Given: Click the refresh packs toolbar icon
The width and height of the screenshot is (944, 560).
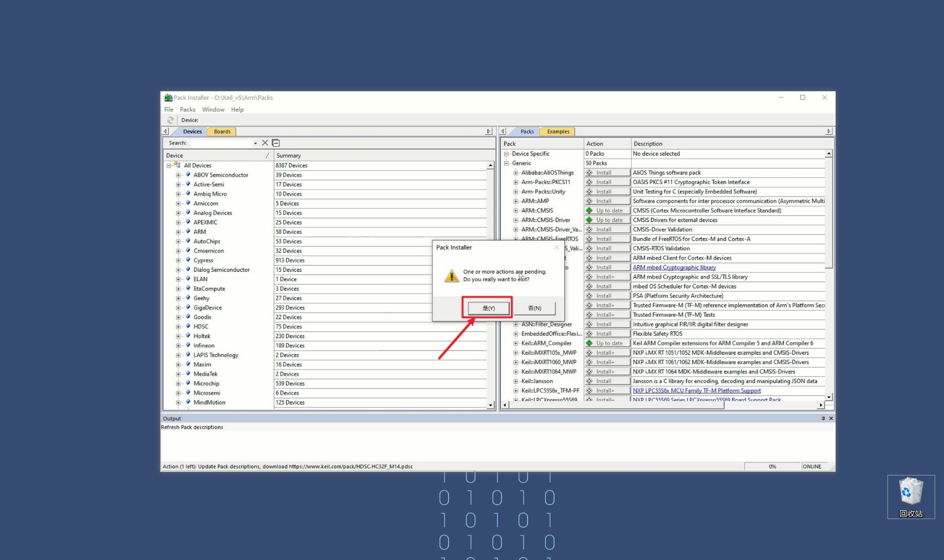Looking at the screenshot, I should tap(170, 120).
